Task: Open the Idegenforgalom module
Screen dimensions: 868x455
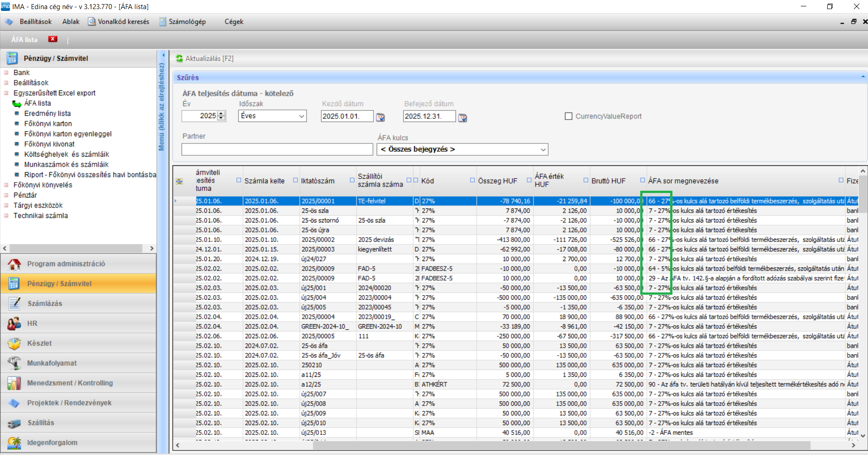Action: (x=52, y=442)
